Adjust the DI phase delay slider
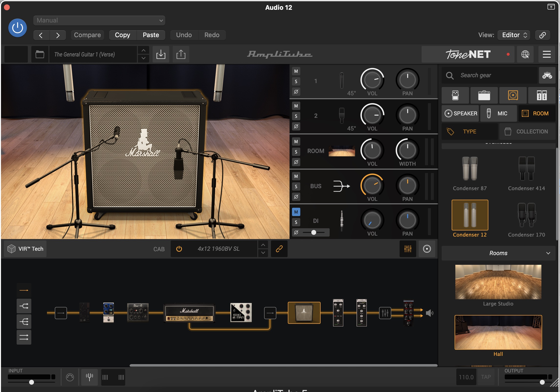The image size is (560, 392). coord(314,232)
